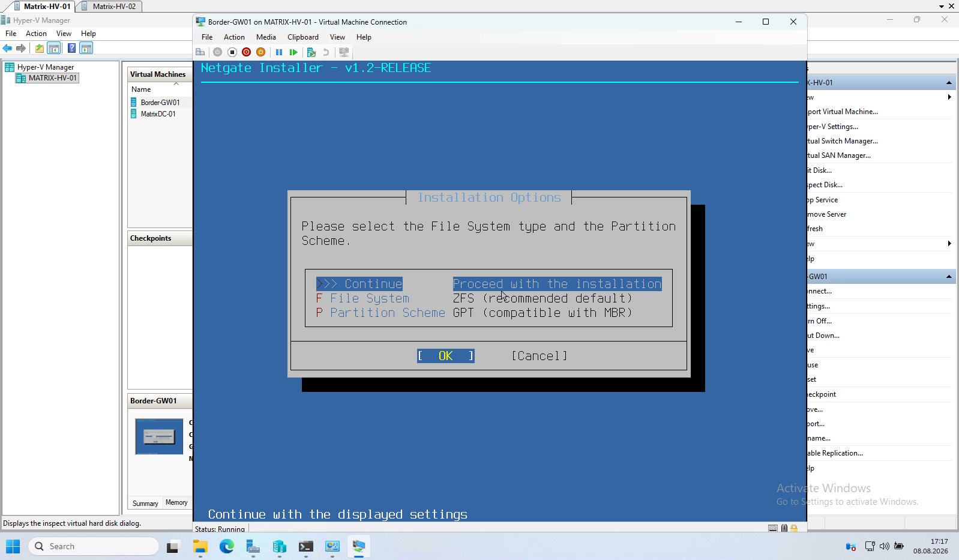Open Hyper-V Settings action
Image resolution: width=959 pixels, height=560 pixels.
click(x=833, y=127)
